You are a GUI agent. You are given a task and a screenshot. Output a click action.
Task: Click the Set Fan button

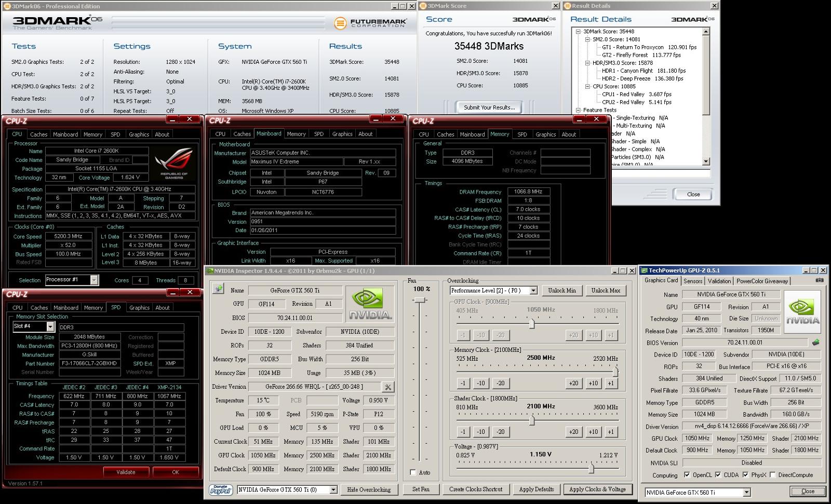click(421, 489)
